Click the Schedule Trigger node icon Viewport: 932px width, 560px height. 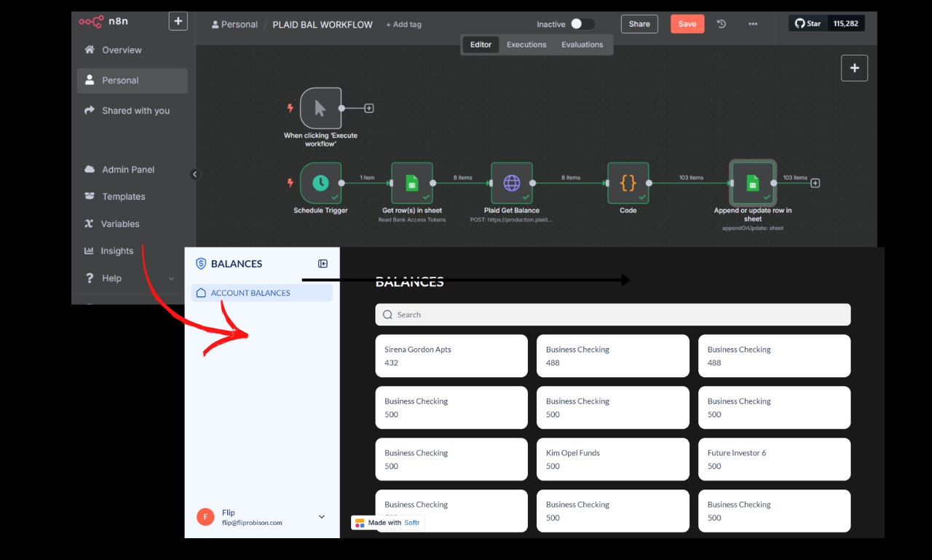pyautogui.click(x=320, y=183)
